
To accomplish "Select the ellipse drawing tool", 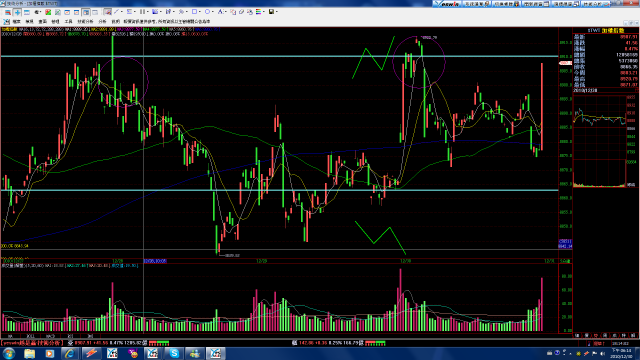I will point(207,12).
